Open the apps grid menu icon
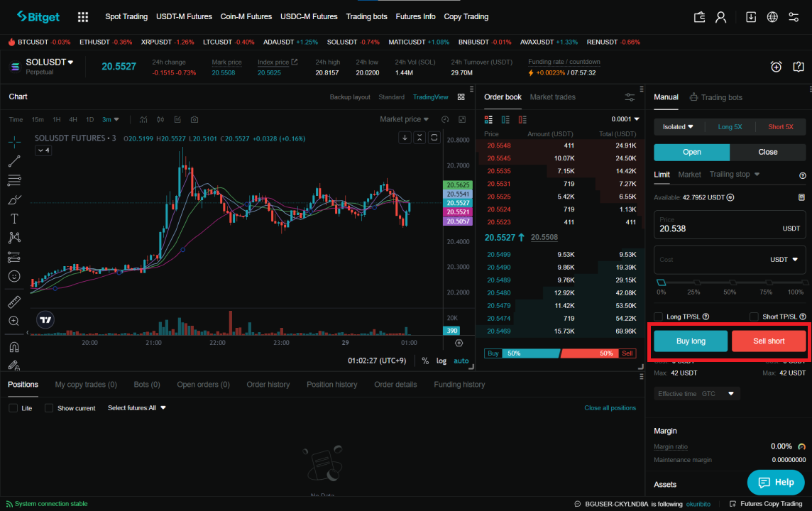 point(83,17)
